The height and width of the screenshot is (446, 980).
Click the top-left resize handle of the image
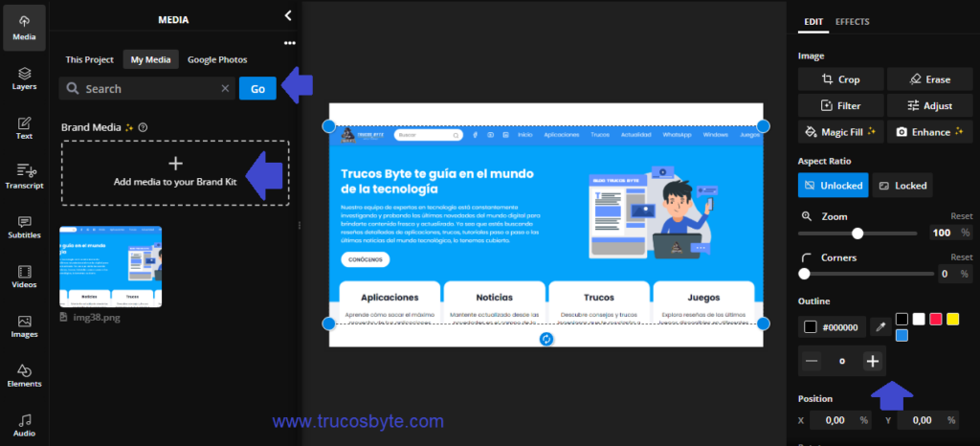pos(329,126)
